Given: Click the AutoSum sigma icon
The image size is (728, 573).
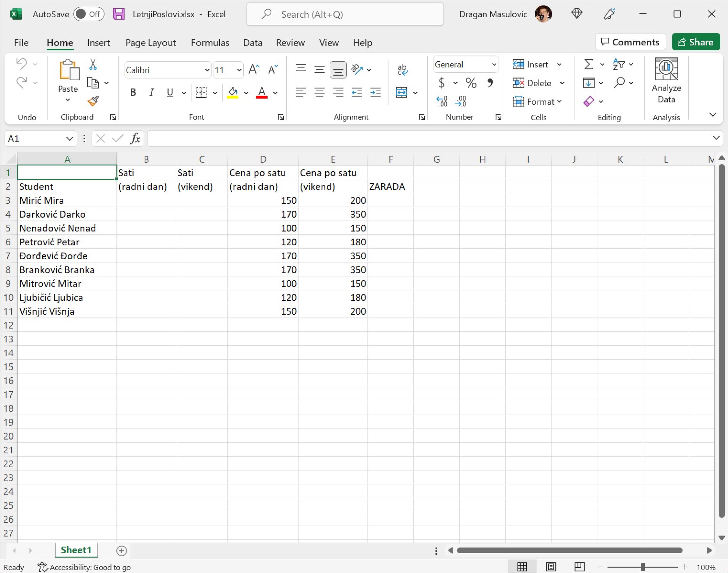Looking at the screenshot, I should pyautogui.click(x=588, y=64).
